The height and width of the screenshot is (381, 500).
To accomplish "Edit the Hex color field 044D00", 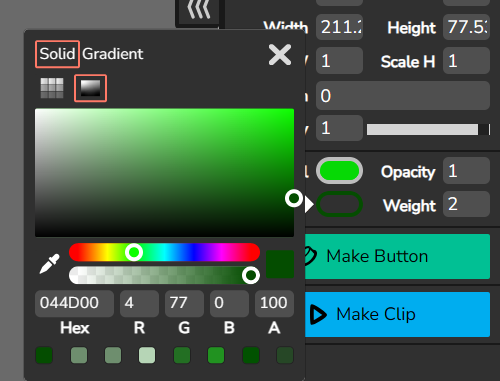I will (x=74, y=303).
